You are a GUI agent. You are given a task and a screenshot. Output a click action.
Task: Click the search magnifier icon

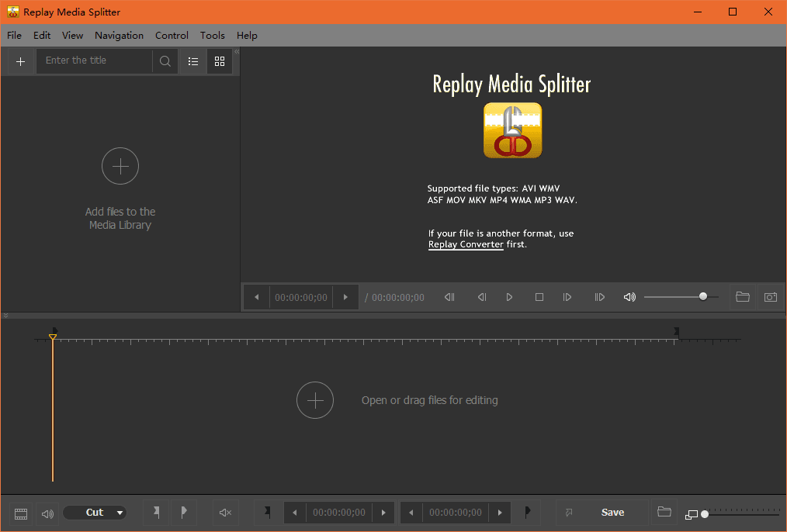point(165,61)
